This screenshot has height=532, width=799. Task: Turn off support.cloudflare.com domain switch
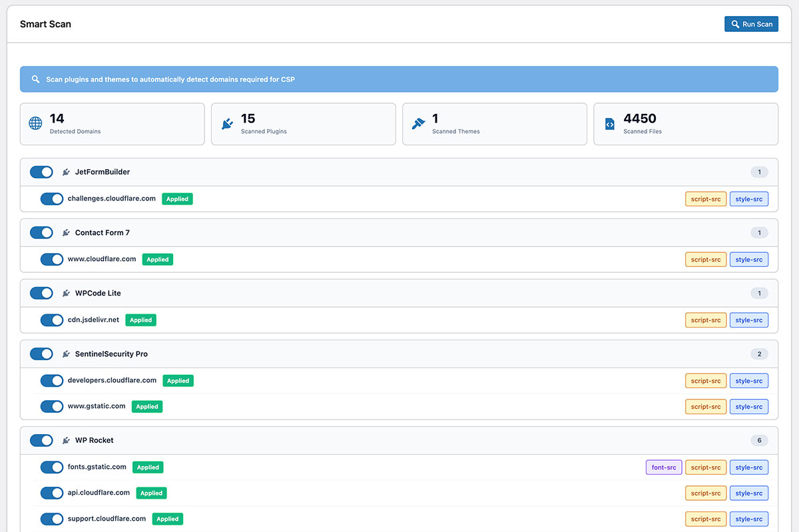pos(52,519)
